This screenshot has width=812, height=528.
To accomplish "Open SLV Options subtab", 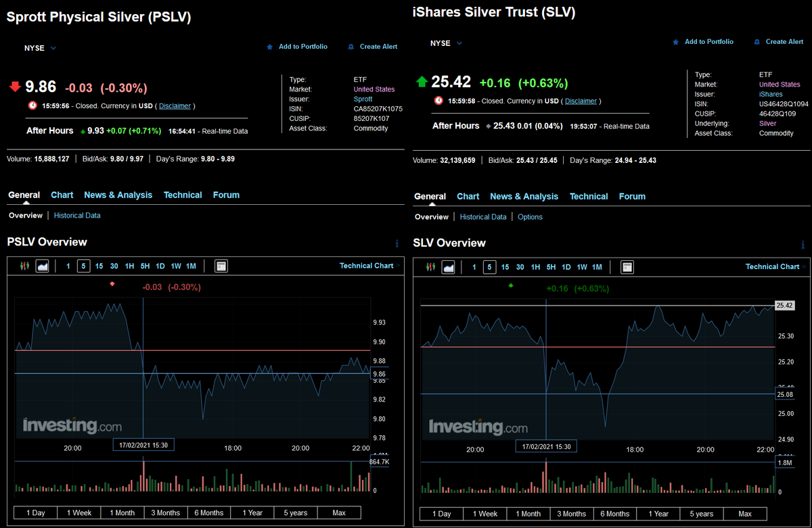I will (x=530, y=217).
